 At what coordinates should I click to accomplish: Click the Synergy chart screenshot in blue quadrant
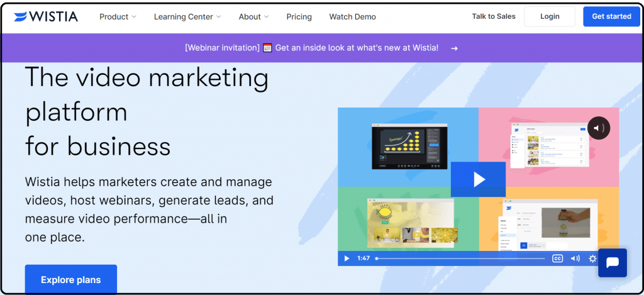[x=409, y=147]
